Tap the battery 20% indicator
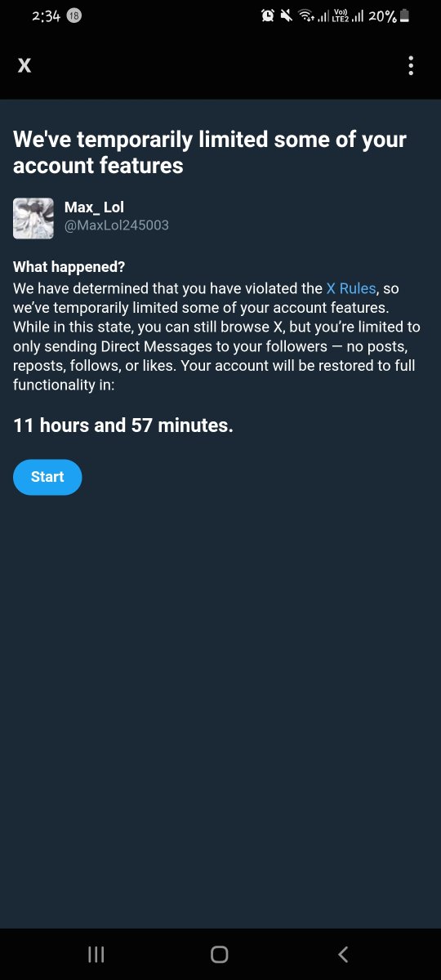 coord(389,16)
